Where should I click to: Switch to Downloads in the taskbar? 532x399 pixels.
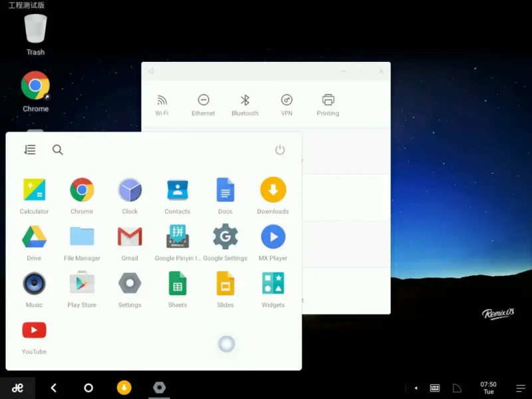point(124,388)
